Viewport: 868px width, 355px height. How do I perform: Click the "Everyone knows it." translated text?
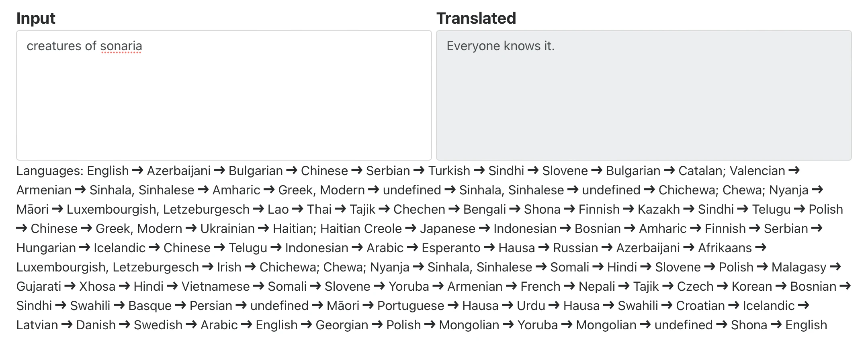tap(500, 46)
